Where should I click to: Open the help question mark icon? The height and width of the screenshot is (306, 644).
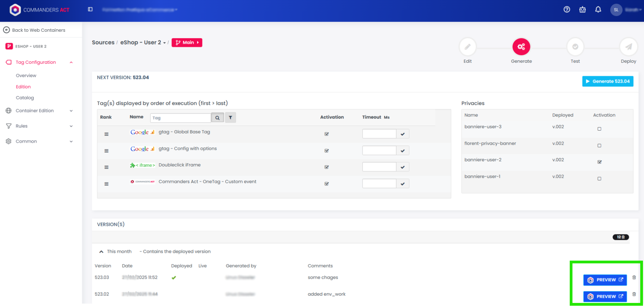tap(567, 10)
